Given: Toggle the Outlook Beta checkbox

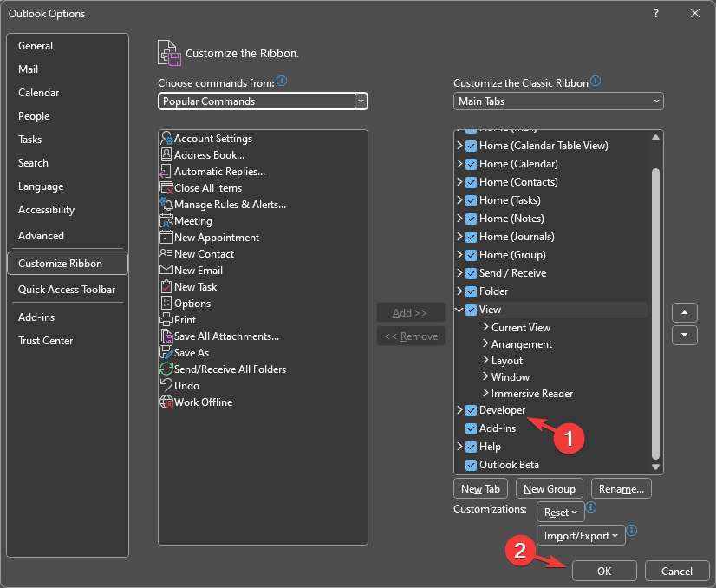Looking at the screenshot, I should click(471, 465).
